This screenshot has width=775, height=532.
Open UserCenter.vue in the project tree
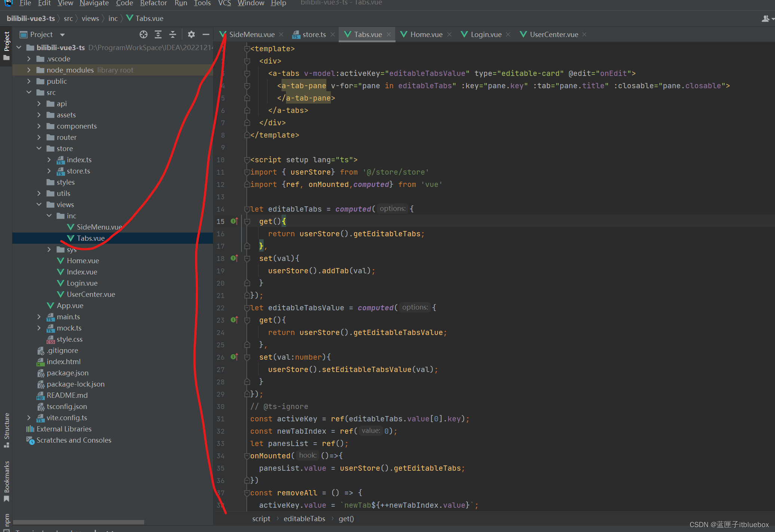[x=91, y=294]
